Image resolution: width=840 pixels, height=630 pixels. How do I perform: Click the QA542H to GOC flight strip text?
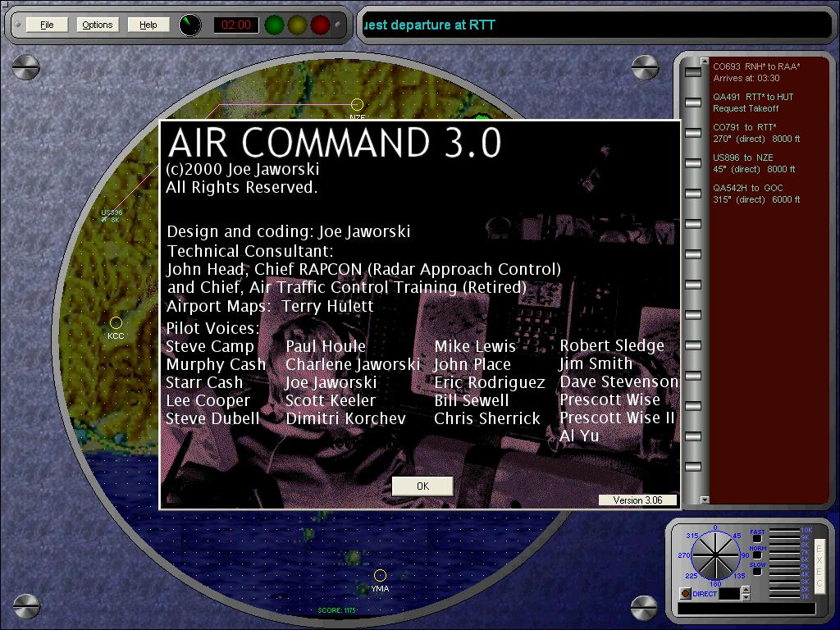pos(756,194)
